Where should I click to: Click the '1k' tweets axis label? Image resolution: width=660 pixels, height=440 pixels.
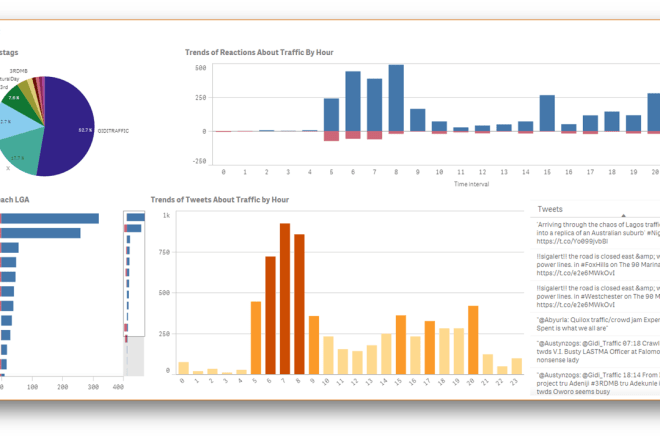[x=166, y=216]
